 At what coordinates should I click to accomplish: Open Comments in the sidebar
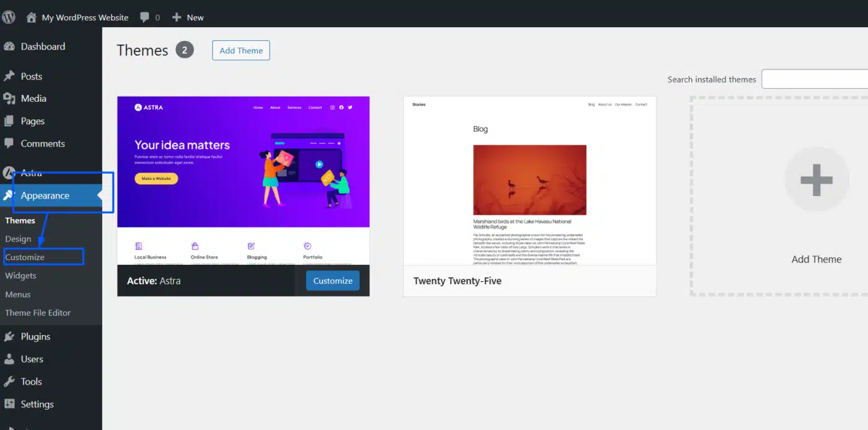point(43,143)
